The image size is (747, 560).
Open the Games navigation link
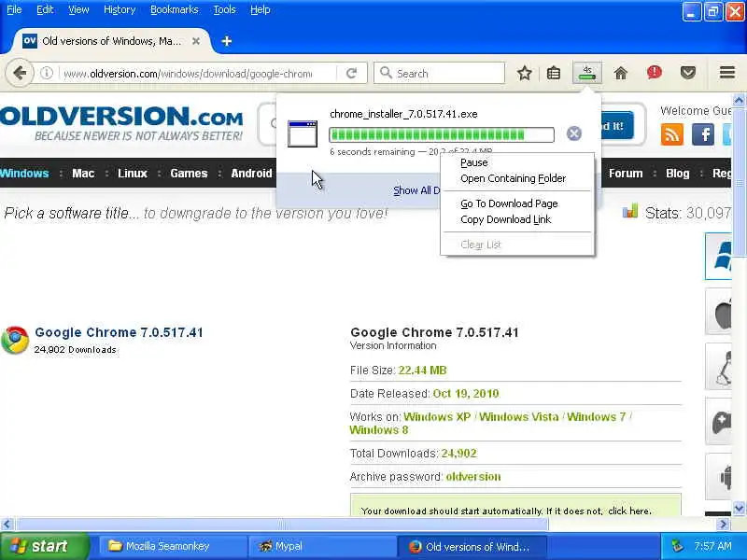point(189,174)
